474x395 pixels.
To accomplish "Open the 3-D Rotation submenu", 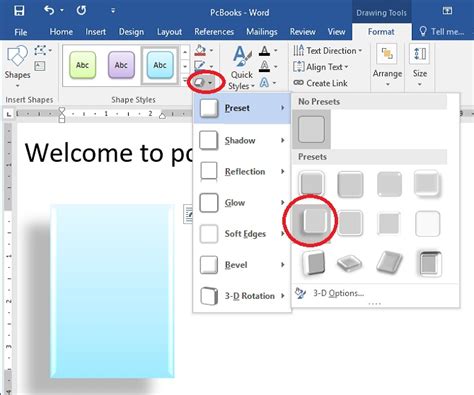I will coord(242,296).
